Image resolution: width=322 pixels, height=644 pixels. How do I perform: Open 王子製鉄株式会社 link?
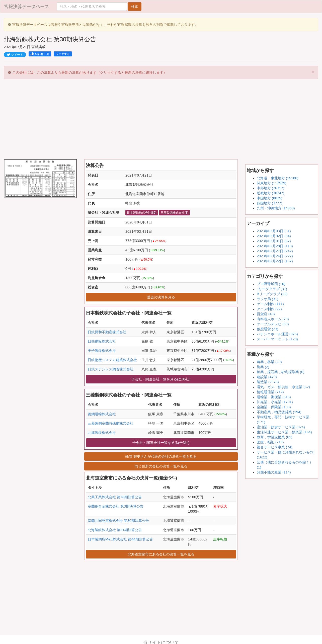[x=102, y=351]
